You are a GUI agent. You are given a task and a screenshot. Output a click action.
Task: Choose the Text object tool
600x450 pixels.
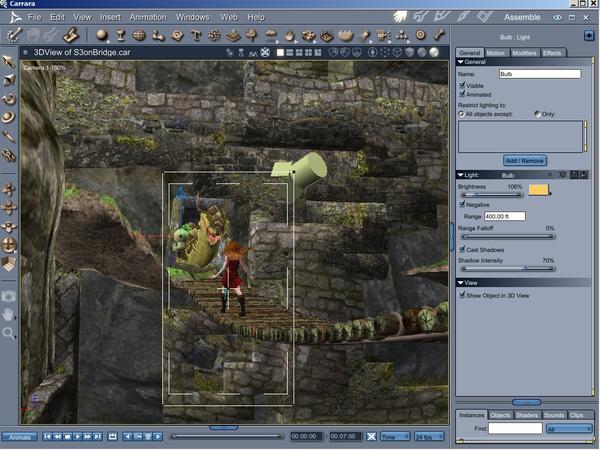[196, 36]
